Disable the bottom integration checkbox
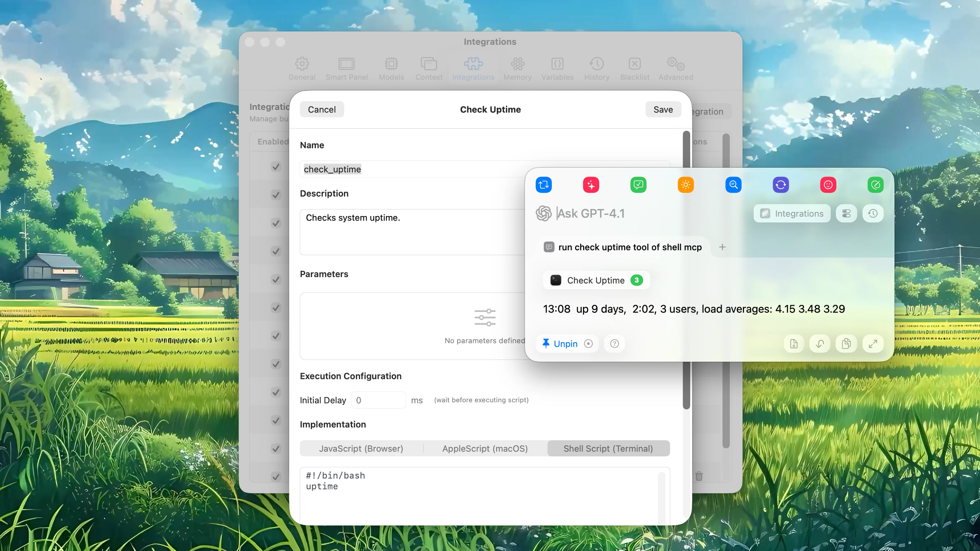The width and height of the screenshot is (980, 551). click(x=276, y=477)
